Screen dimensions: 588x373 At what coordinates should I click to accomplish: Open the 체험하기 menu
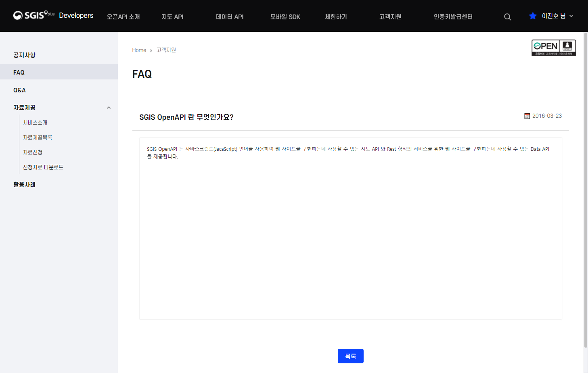click(x=335, y=17)
